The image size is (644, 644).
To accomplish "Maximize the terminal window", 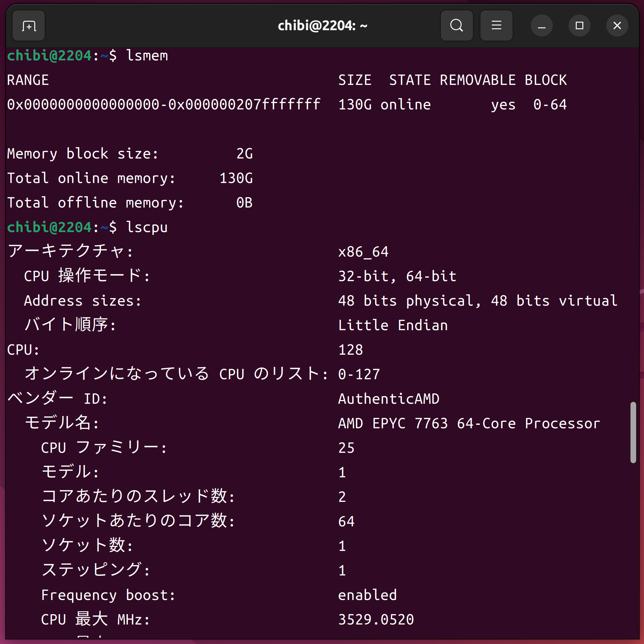I will [579, 26].
